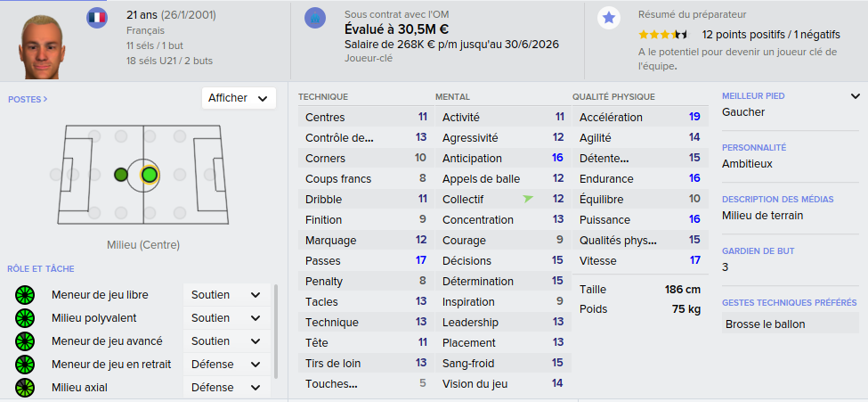Click the Meneur de jeu avancé rating icon
The width and height of the screenshot is (868, 402).
point(25,341)
